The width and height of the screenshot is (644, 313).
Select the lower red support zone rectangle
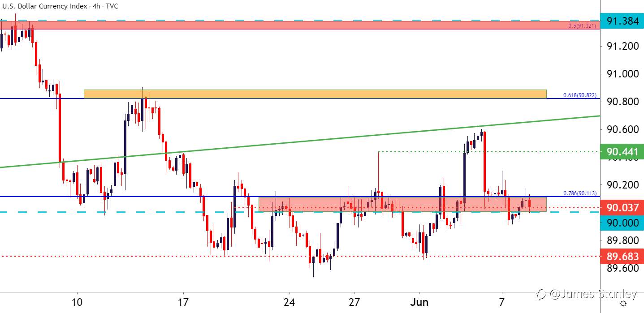coord(403,204)
